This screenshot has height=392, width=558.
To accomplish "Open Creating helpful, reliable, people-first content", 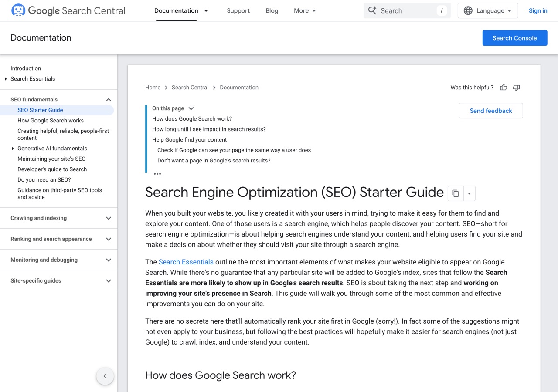I will 63,135.
